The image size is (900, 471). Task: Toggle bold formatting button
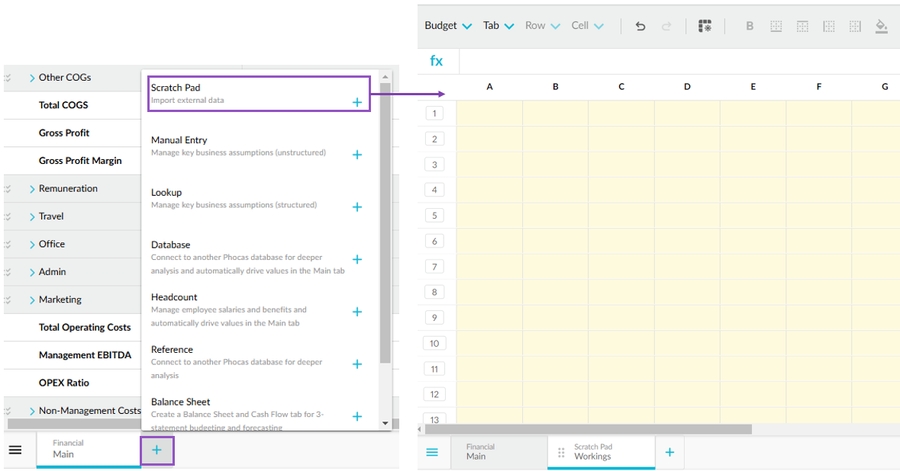tap(750, 26)
